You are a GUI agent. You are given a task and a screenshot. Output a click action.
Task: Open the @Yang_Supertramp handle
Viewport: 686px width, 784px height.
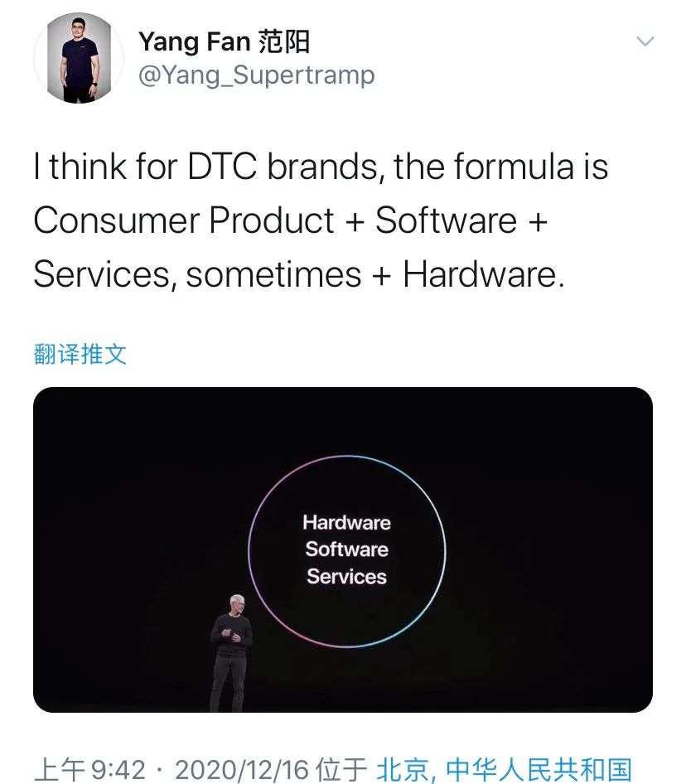[257, 75]
